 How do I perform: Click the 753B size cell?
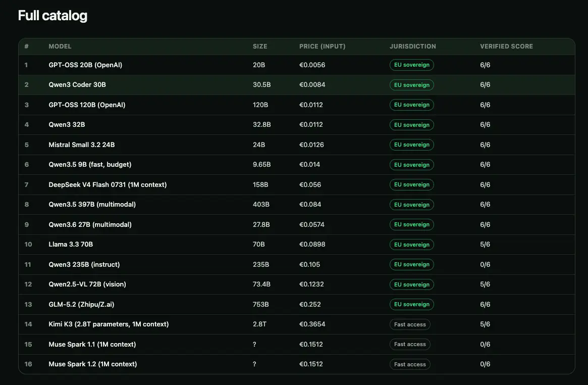click(x=260, y=304)
